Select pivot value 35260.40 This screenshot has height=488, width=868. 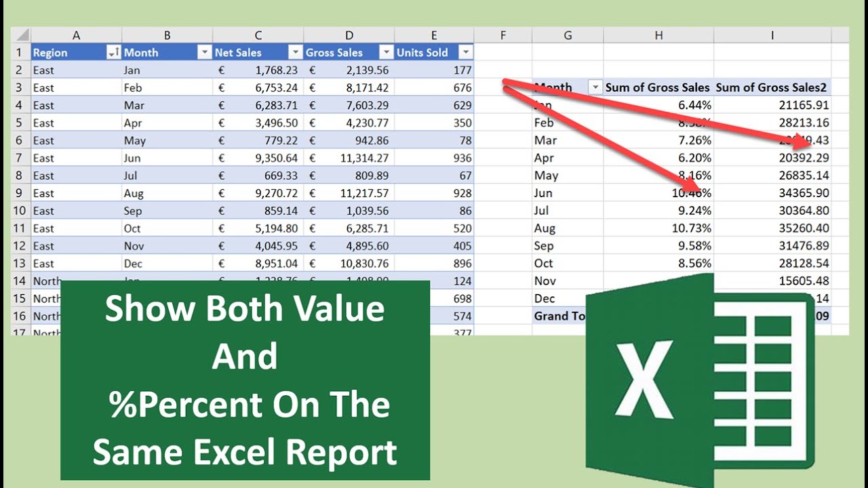[772, 228]
